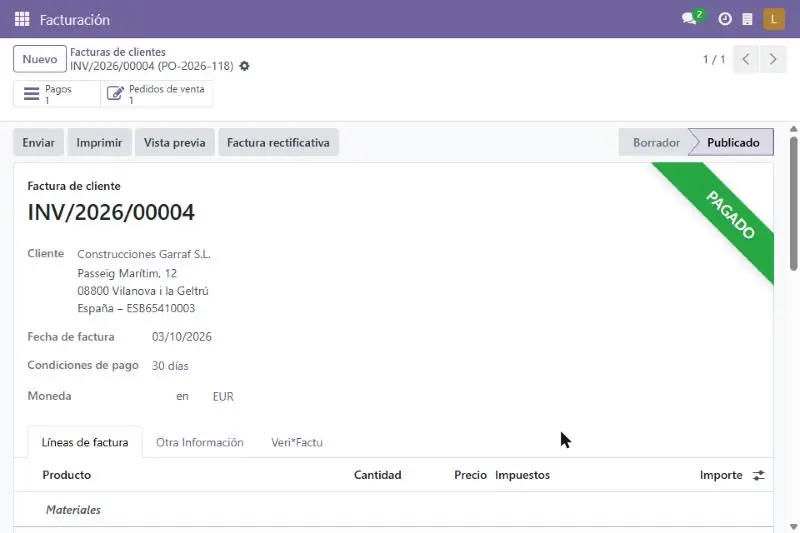
Task: Select the Publicado status stage
Action: click(x=733, y=142)
